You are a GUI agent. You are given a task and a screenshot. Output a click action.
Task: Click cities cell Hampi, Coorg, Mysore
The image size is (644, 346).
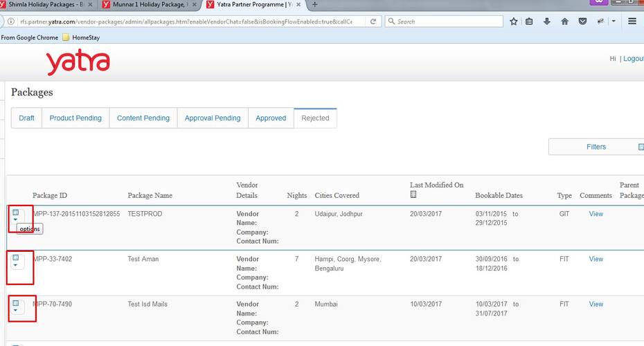click(x=348, y=264)
